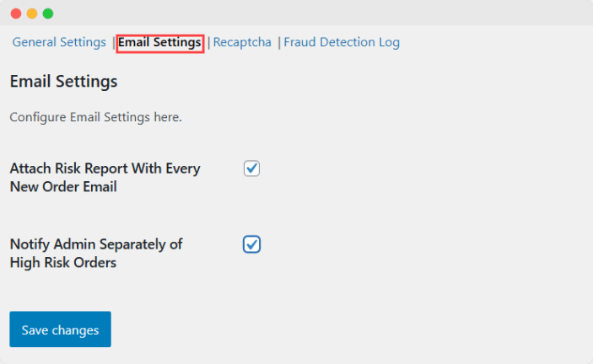Uncheck Attach Risk Report With Every New Order Email
This screenshot has height=364, width=593.
pos(251,169)
